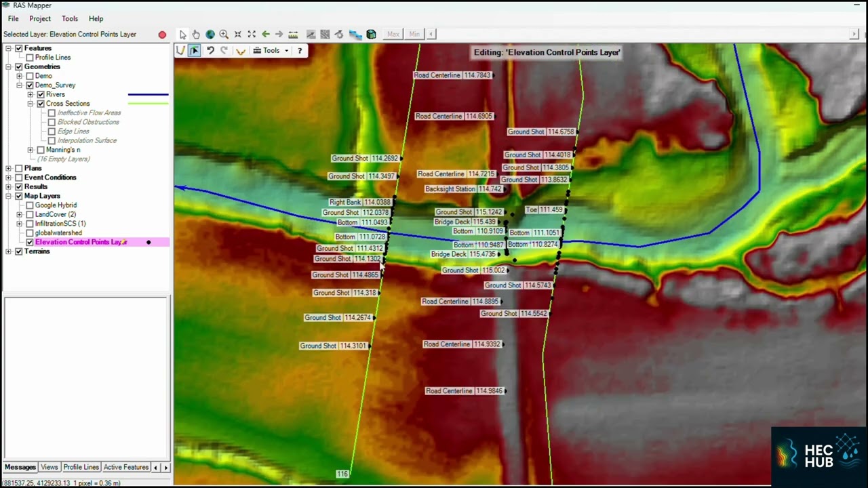Undo the last edit
This screenshot has width=868, height=488.
coord(210,51)
